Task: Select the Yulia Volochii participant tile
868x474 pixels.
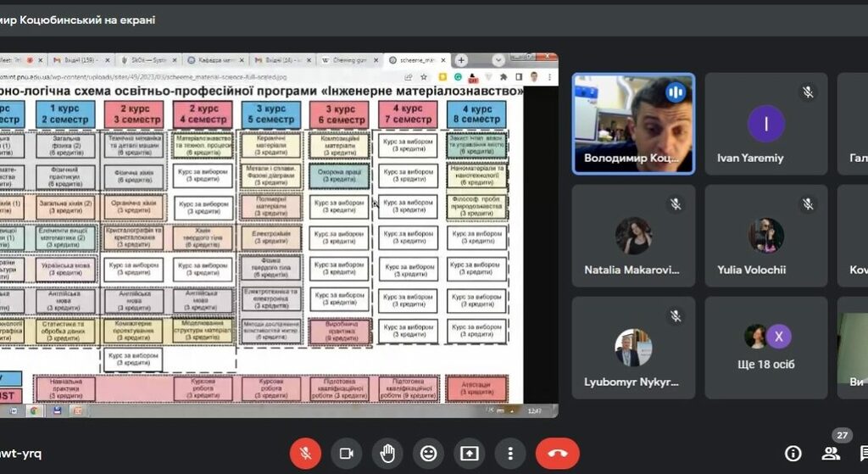Action: (x=766, y=236)
